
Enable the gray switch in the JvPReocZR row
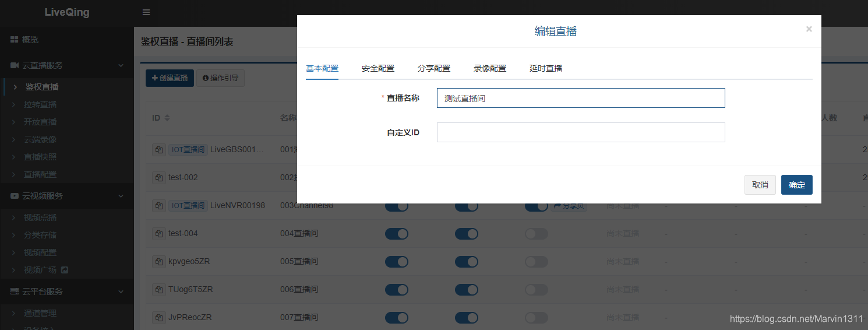click(537, 317)
